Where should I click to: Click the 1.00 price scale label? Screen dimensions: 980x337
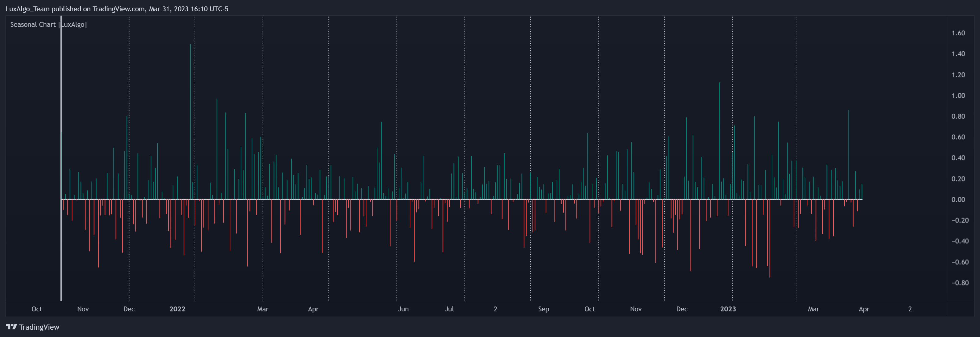958,95
